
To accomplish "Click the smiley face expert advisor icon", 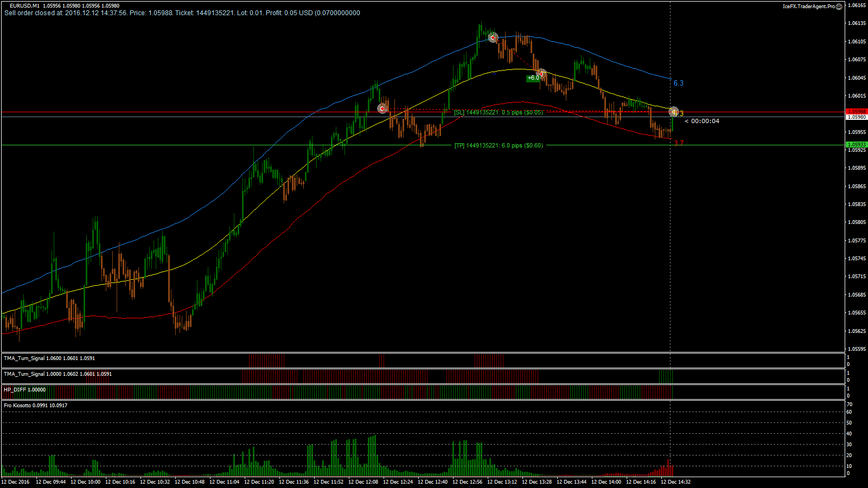I will [x=839, y=7].
